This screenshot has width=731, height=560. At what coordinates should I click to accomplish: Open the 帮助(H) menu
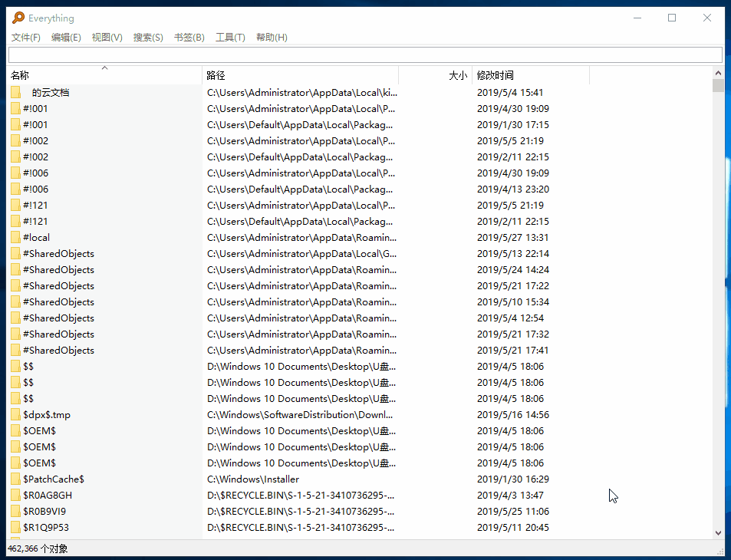click(x=272, y=38)
